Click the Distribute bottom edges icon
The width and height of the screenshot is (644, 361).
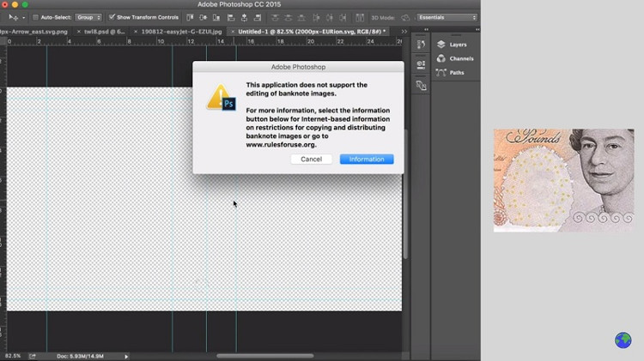(x=301, y=17)
